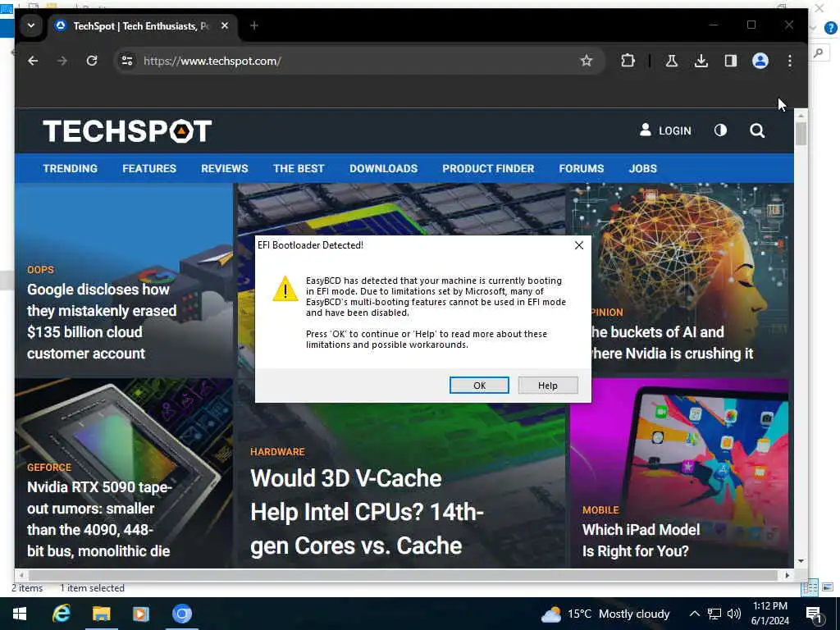Open the clock showing 1:12 PM

(769, 614)
